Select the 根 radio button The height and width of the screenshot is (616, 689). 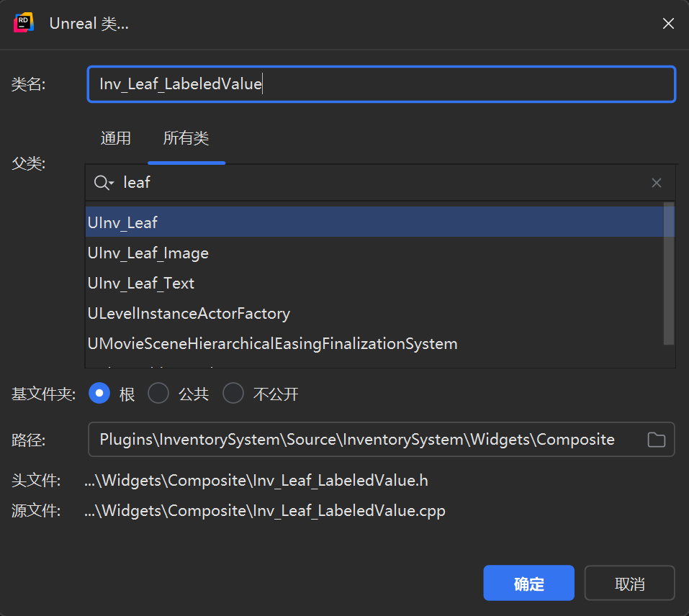click(99, 394)
